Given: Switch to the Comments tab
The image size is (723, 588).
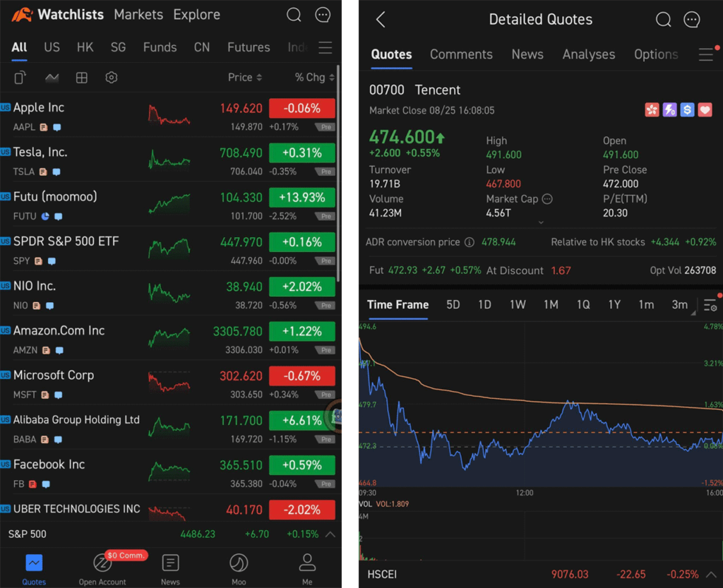Looking at the screenshot, I should click(x=461, y=54).
